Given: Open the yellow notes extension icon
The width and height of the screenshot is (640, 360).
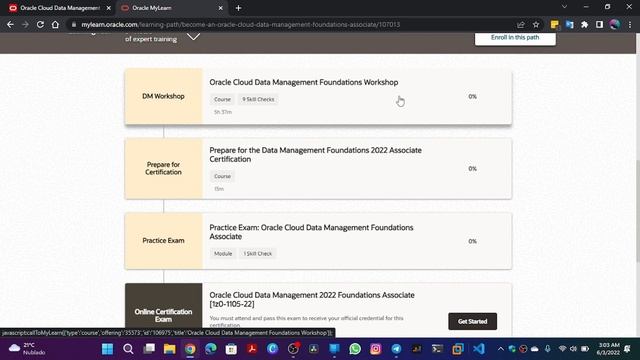Looking at the screenshot, I should click(x=554, y=24).
